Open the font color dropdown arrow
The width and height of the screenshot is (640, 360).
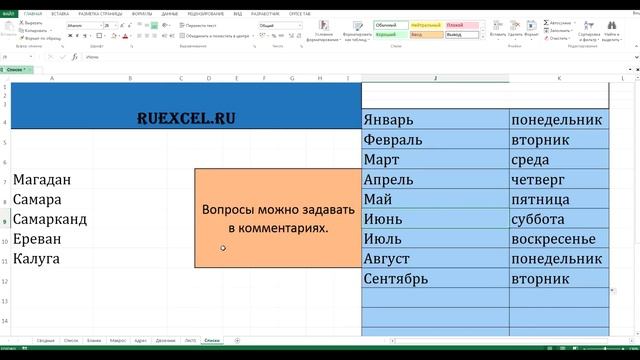click(x=130, y=36)
